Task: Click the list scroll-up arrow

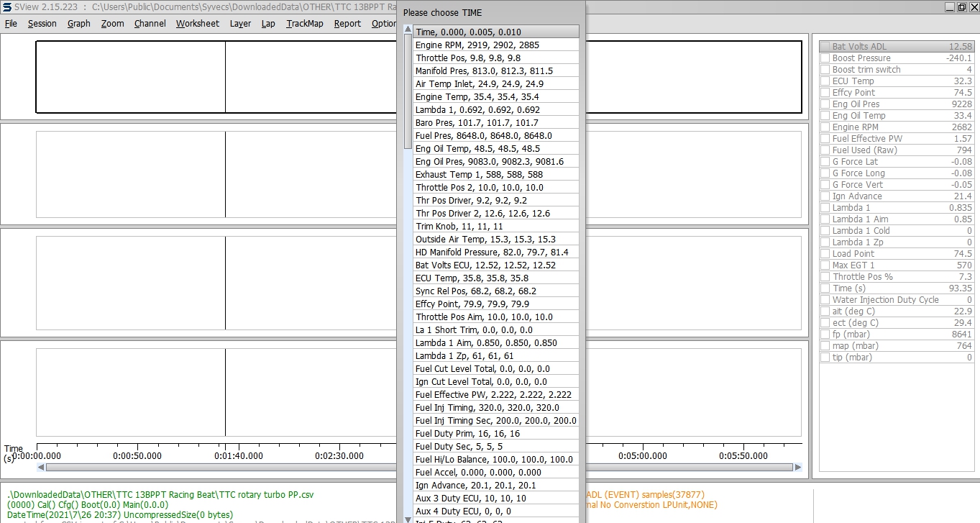Action: (408, 31)
